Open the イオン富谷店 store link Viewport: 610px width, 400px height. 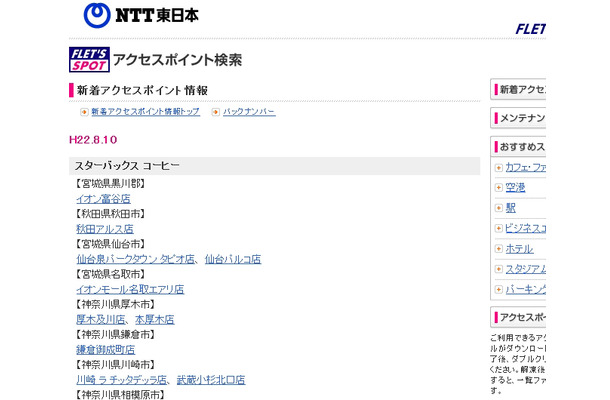[103, 199]
